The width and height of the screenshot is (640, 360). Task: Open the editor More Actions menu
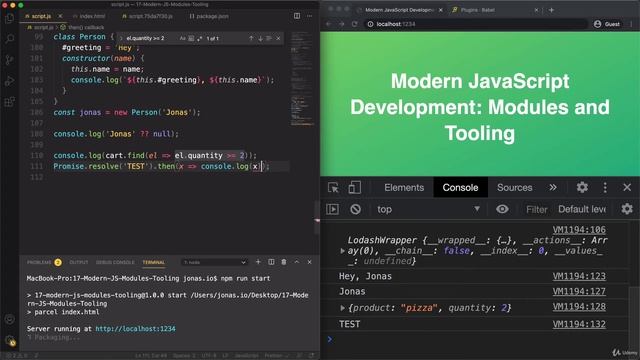tap(309, 16)
